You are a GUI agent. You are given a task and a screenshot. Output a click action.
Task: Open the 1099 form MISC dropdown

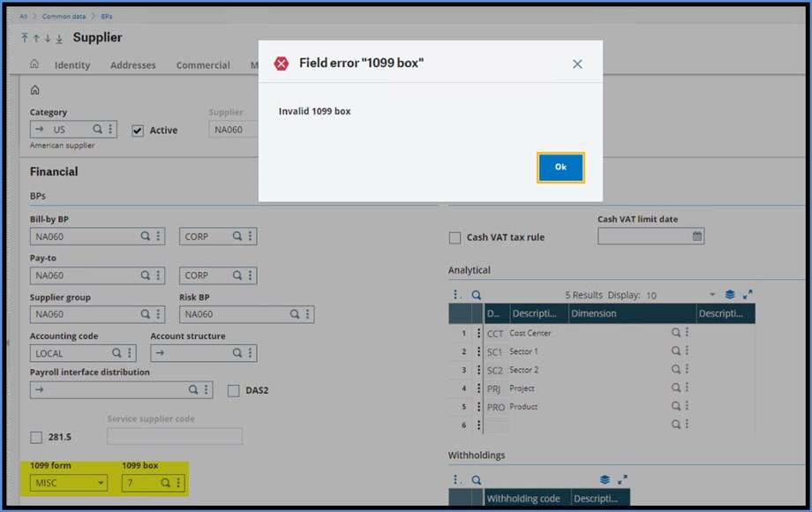(x=101, y=483)
